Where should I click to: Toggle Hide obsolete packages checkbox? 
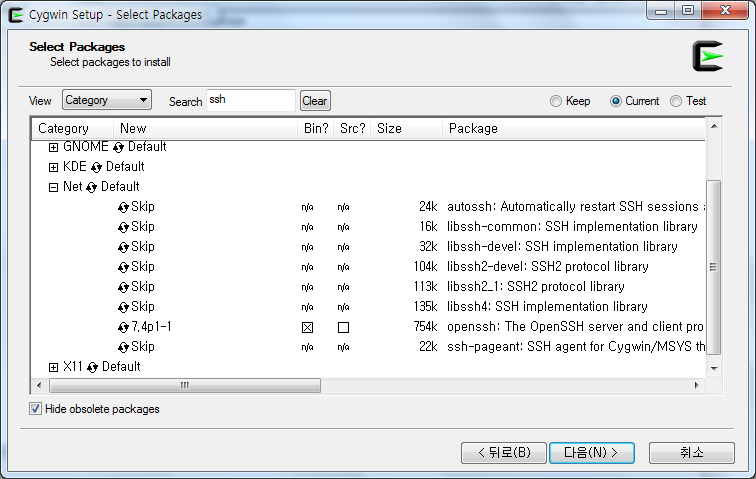[35, 409]
